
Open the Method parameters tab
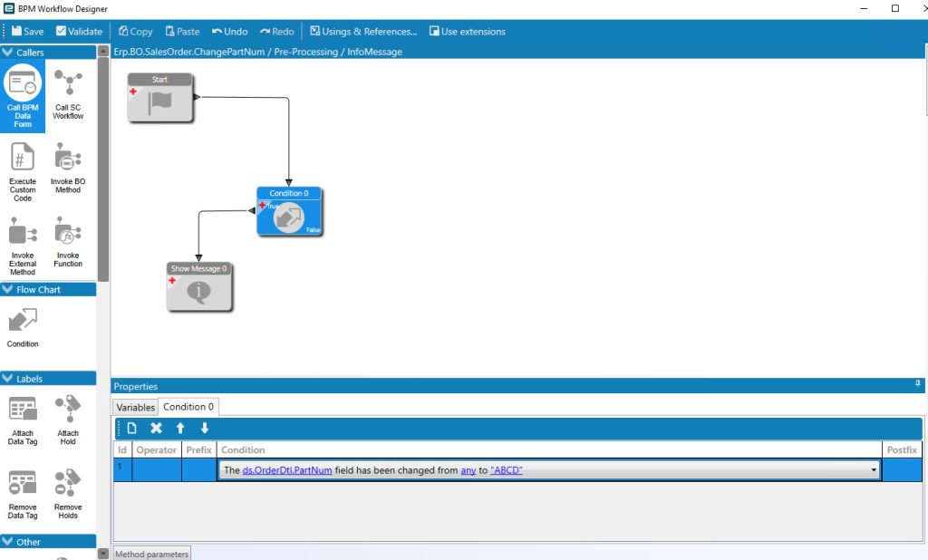(151, 554)
